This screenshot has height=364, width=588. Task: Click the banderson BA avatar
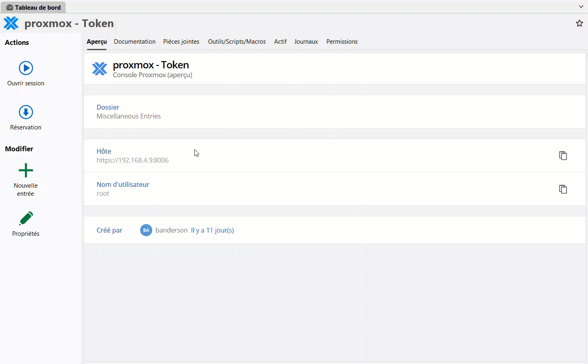146,230
